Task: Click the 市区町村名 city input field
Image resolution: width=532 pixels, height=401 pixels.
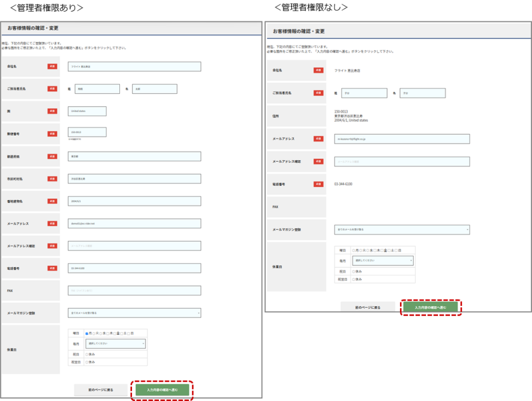Action: [134, 178]
